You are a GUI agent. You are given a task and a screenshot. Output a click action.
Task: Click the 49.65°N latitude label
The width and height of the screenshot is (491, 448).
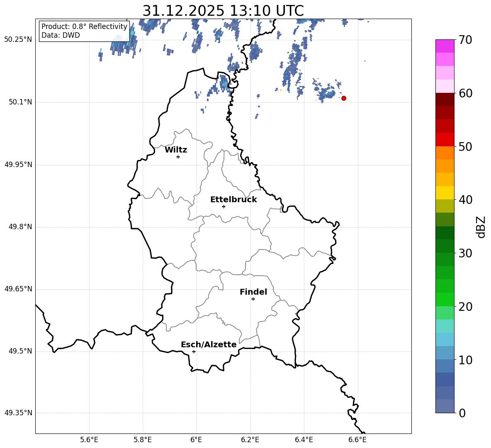point(18,289)
